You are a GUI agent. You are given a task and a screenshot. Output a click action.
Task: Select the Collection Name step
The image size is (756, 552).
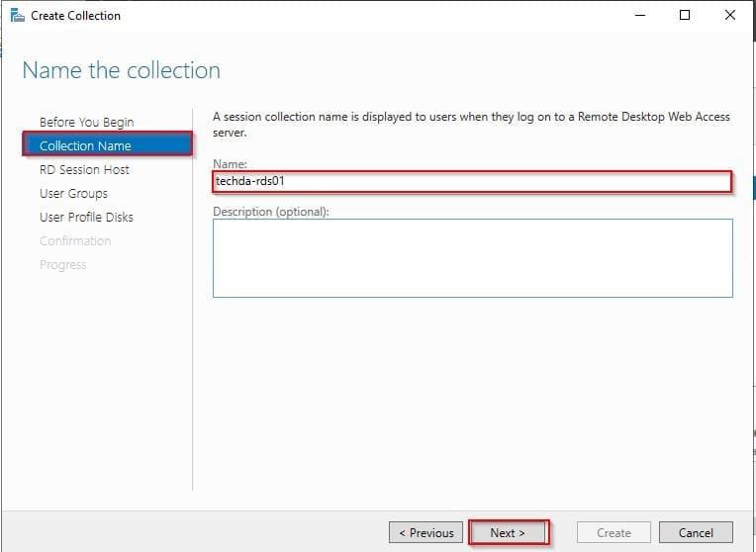(85, 145)
